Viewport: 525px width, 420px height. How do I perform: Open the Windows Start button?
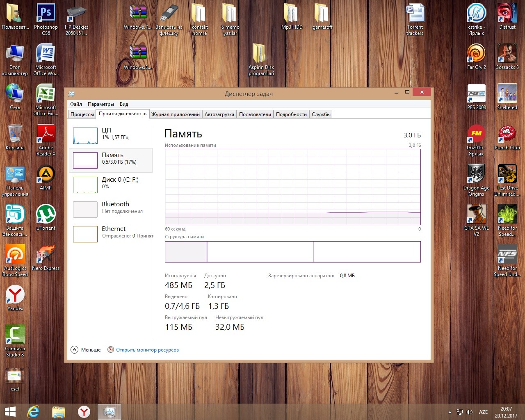[x=10, y=412]
